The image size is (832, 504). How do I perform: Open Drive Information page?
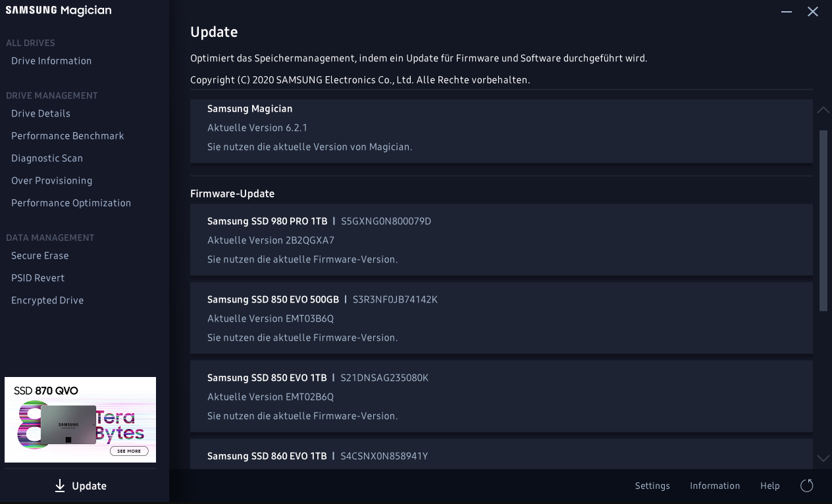coord(51,61)
